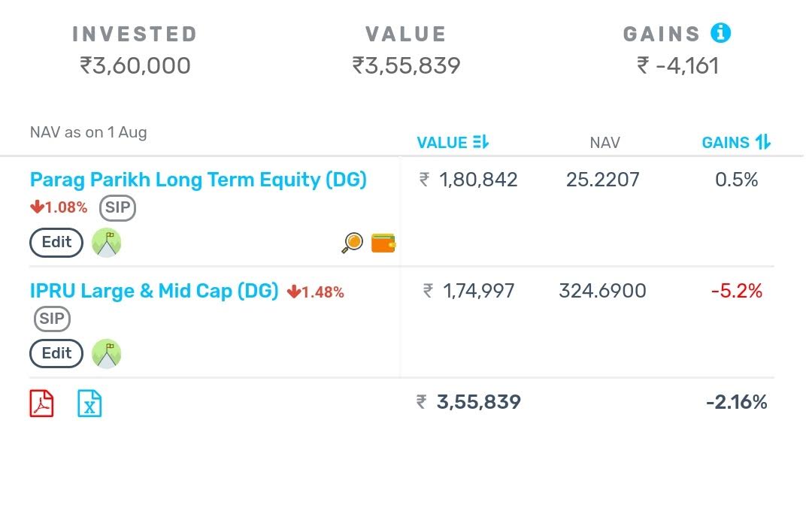The height and width of the screenshot is (523, 812).
Task: Open the goal mountain icon beside IPRU Edit button
Action: pos(106,353)
